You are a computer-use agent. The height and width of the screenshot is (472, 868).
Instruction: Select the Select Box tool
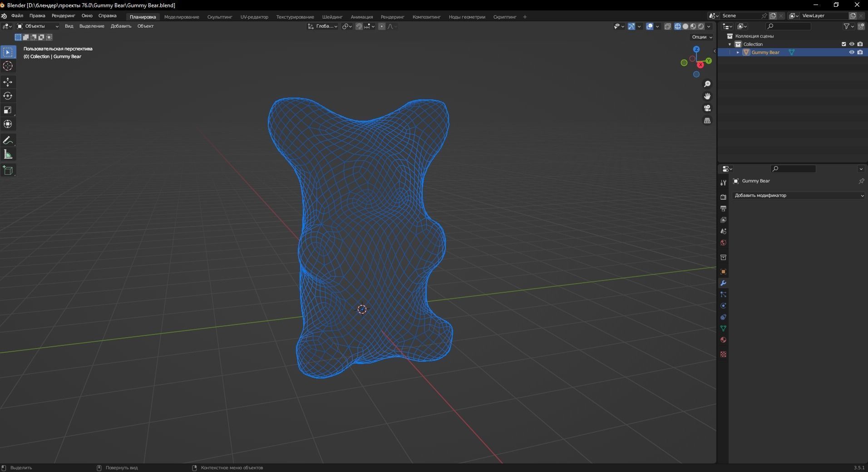8,52
